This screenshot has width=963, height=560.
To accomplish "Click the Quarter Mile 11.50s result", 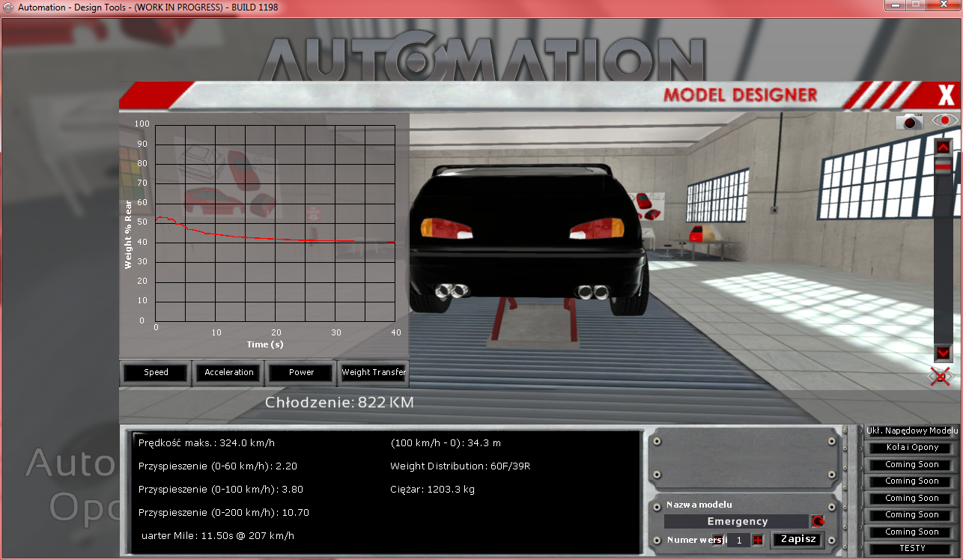I will [x=217, y=536].
